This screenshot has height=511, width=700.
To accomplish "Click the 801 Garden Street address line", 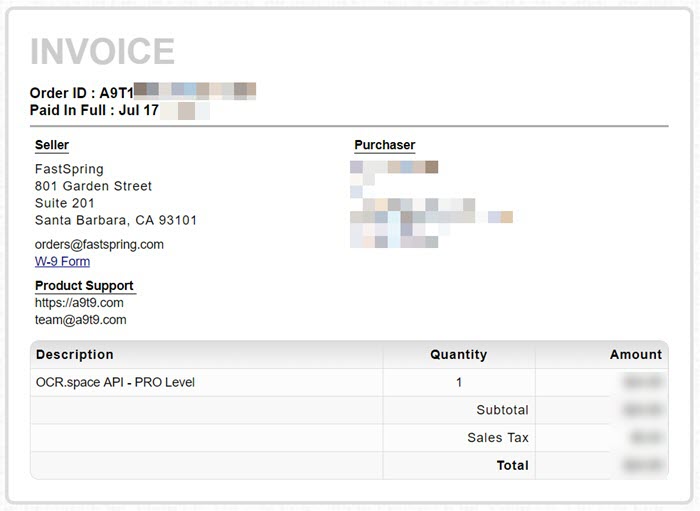I will [93, 186].
